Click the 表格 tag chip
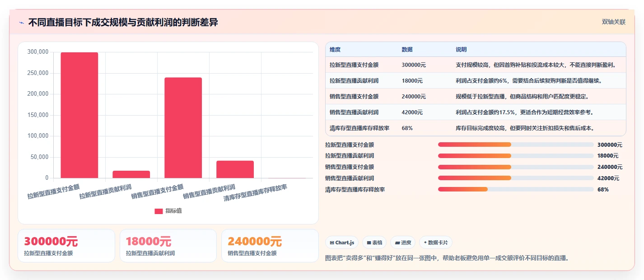The height and width of the screenshot is (280, 644). click(x=374, y=243)
